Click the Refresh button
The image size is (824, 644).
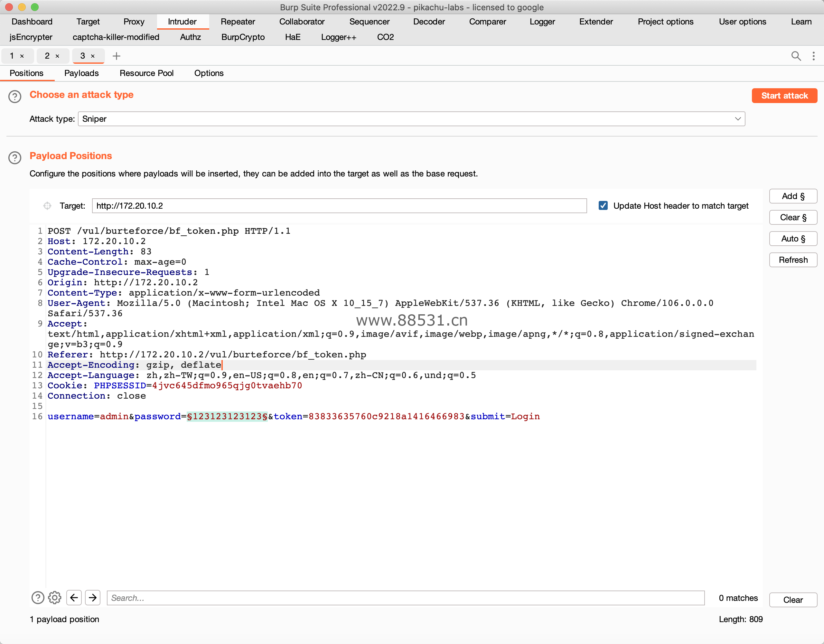[793, 260]
